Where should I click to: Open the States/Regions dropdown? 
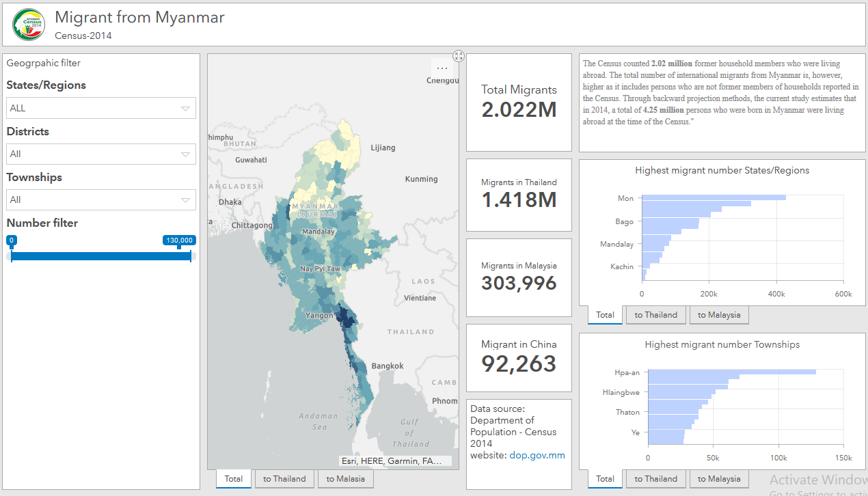101,108
